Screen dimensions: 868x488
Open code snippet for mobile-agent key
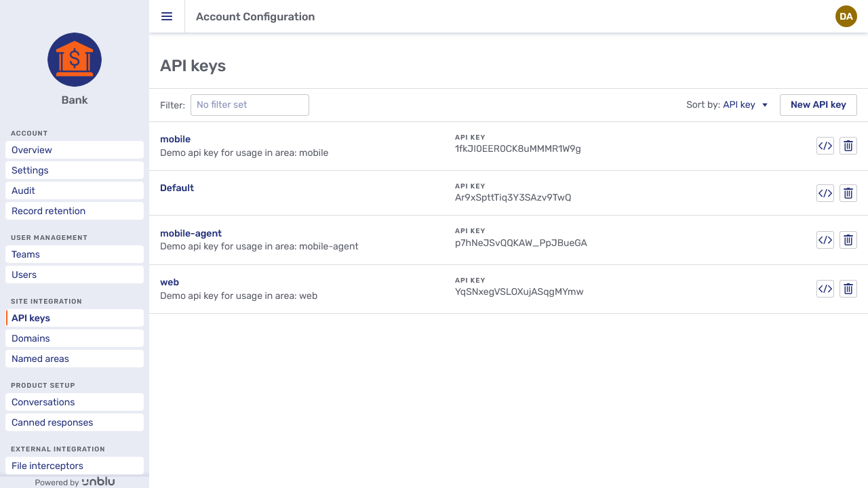coord(825,240)
